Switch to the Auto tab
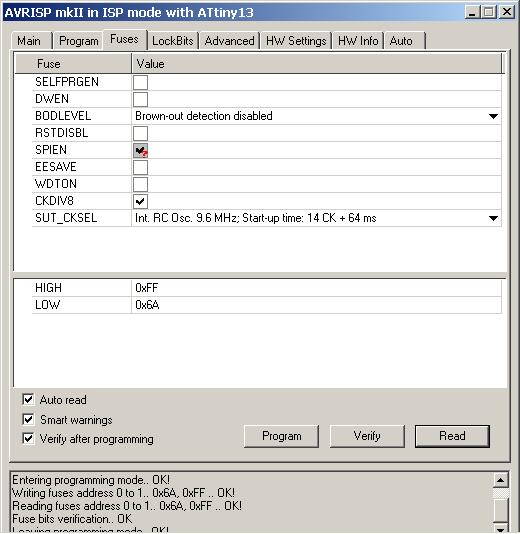The image size is (520, 534). click(x=404, y=41)
